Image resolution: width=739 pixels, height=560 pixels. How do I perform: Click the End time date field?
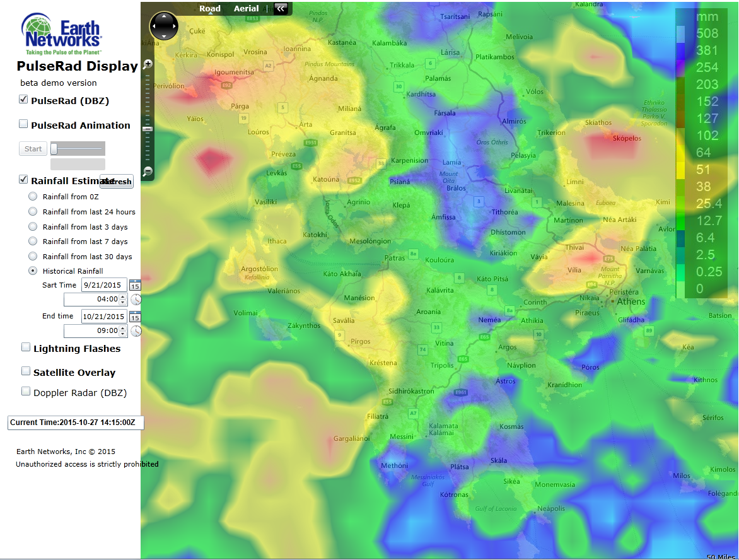pyautogui.click(x=103, y=317)
